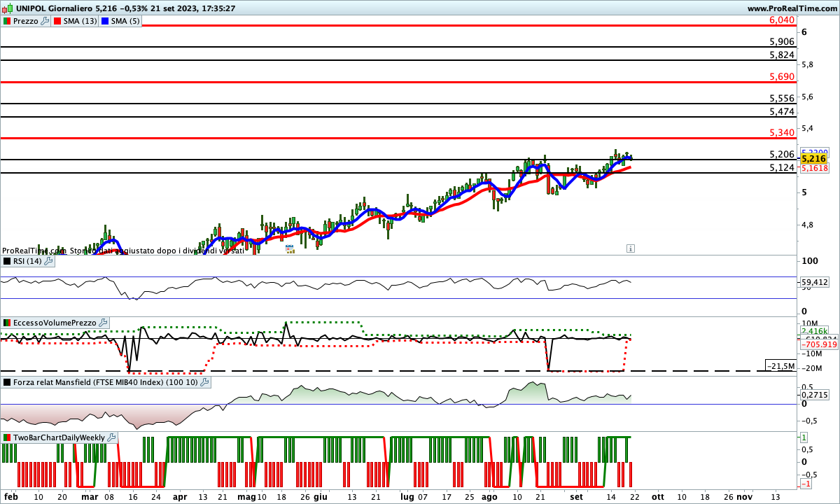Click the 59,412 RSI value tag
The width and height of the screenshot is (840, 504).
pos(815,283)
